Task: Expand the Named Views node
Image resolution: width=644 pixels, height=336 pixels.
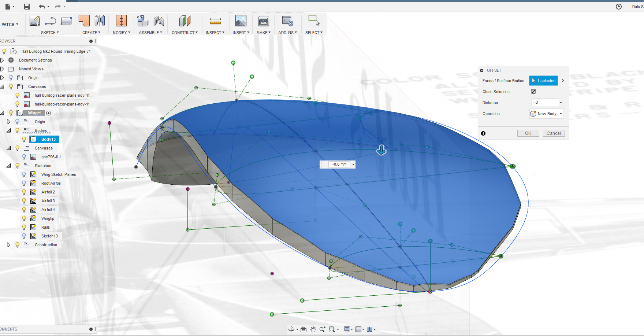Action: coord(3,69)
